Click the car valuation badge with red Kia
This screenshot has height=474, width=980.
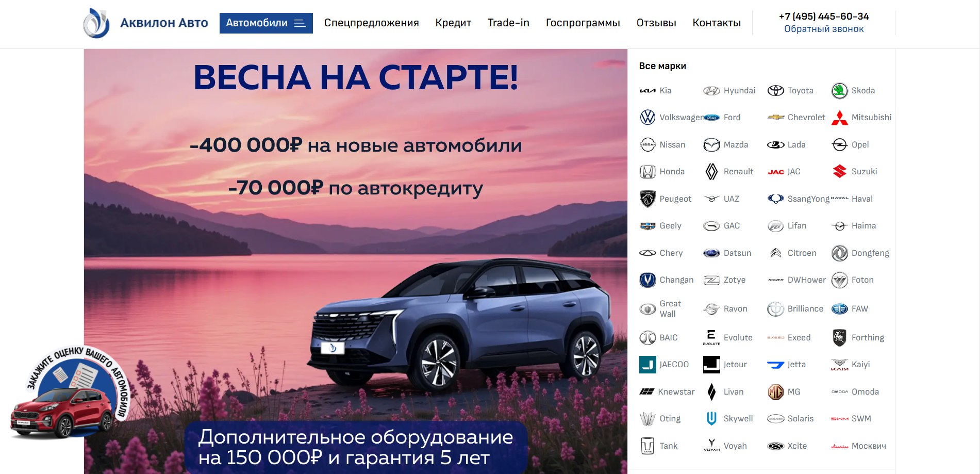click(x=70, y=393)
